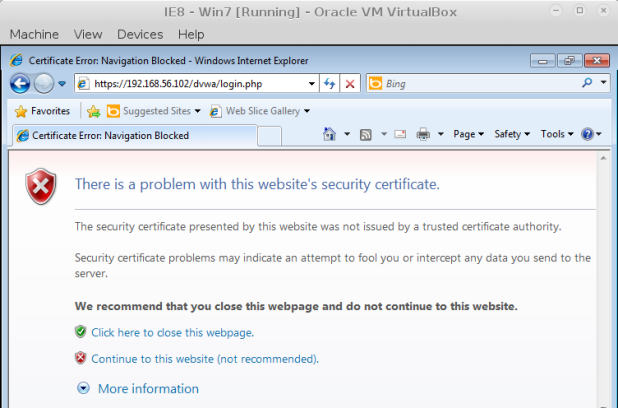Viewport: 618px width, 408px height.
Task: Click the RSS Feeds icon
Action: [x=366, y=134]
